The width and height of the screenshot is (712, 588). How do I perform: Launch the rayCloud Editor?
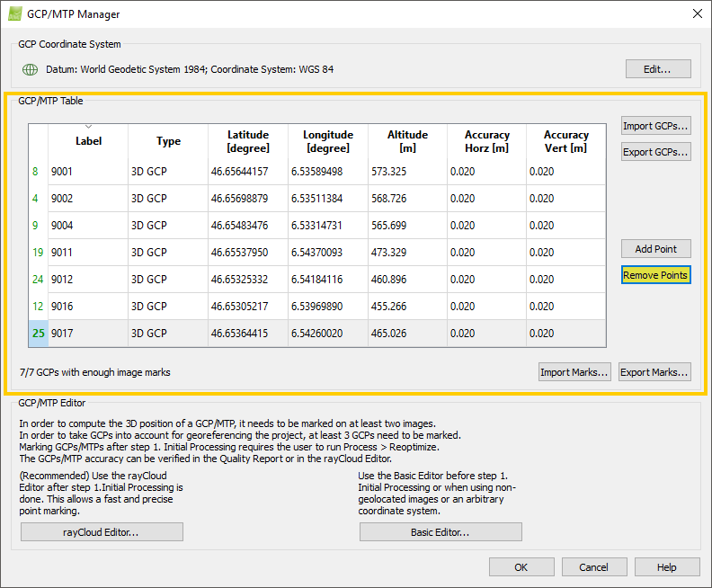[x=102, y=532]
